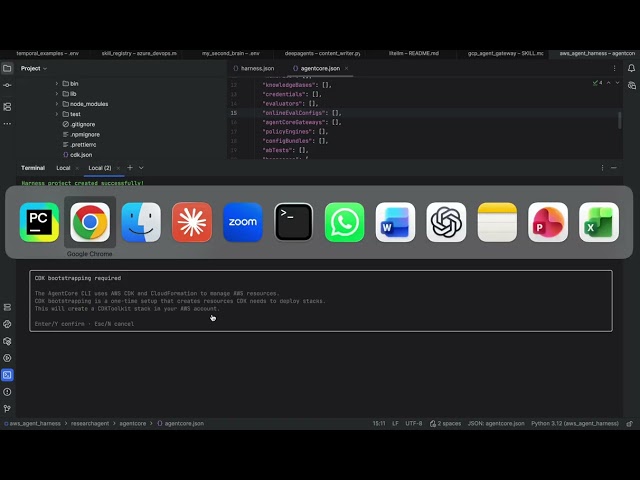Screen dimensions: 640x480
Task: Change the LF line separator
Action: tap(395, 424)
